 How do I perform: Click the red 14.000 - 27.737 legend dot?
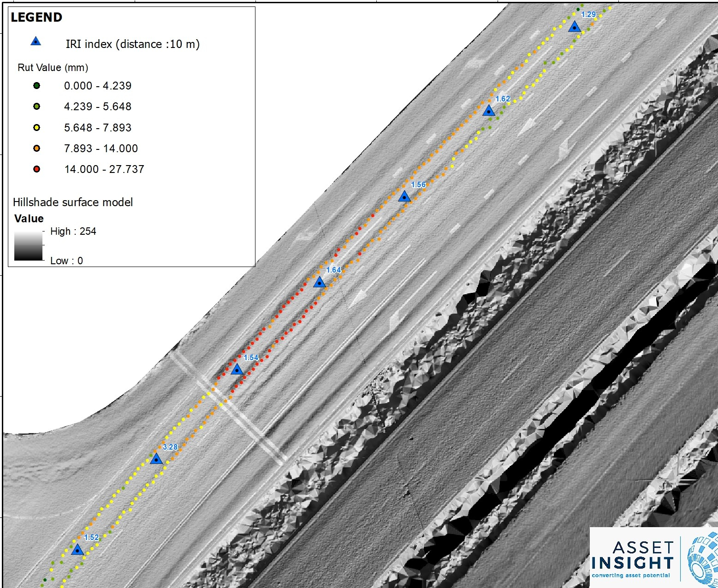point(37,169)
